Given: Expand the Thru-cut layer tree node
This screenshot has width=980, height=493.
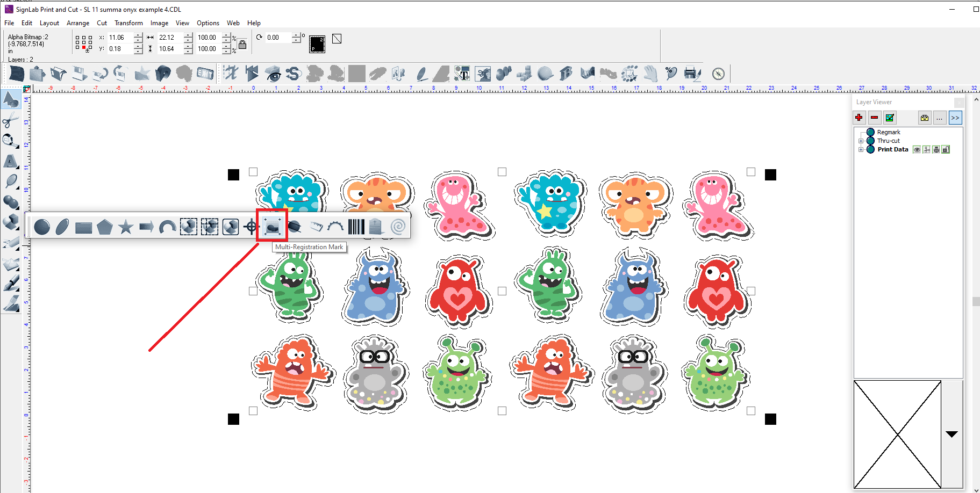Looking at the screenshot, I should point(861,141).
